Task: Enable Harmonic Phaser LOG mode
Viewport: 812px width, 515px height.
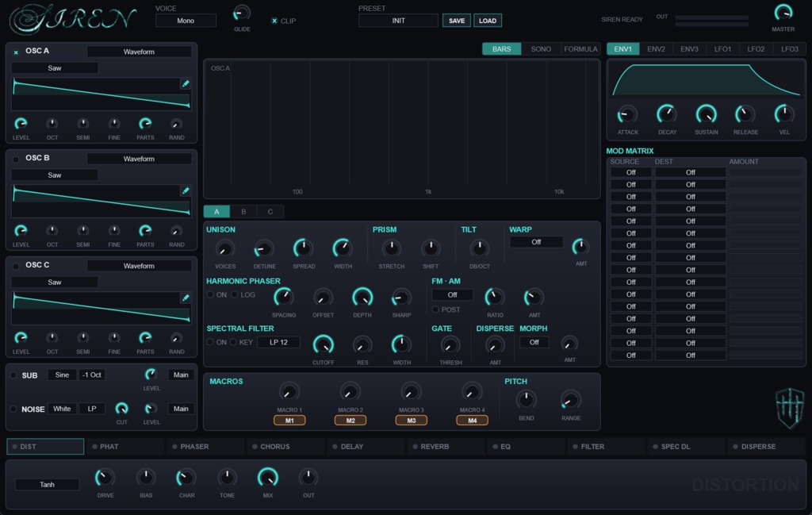Action: (235, 295)
